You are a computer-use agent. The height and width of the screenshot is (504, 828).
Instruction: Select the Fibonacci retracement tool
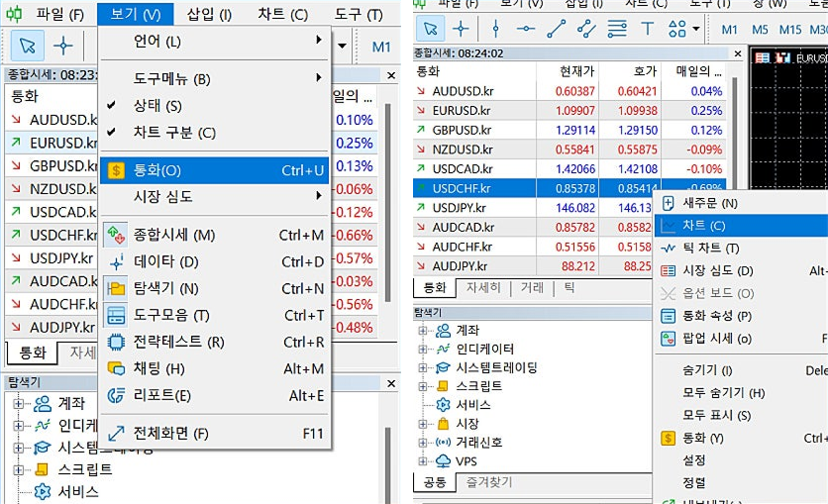click(x=617, y=29)
